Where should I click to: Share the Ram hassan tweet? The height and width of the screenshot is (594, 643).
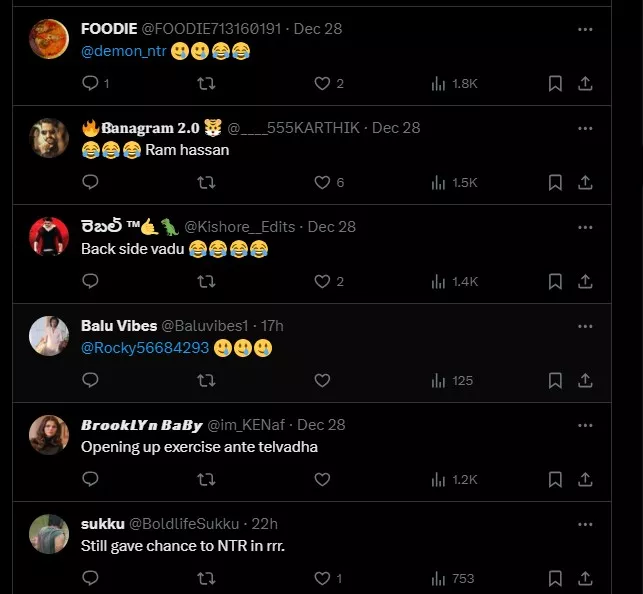(586, 183)
